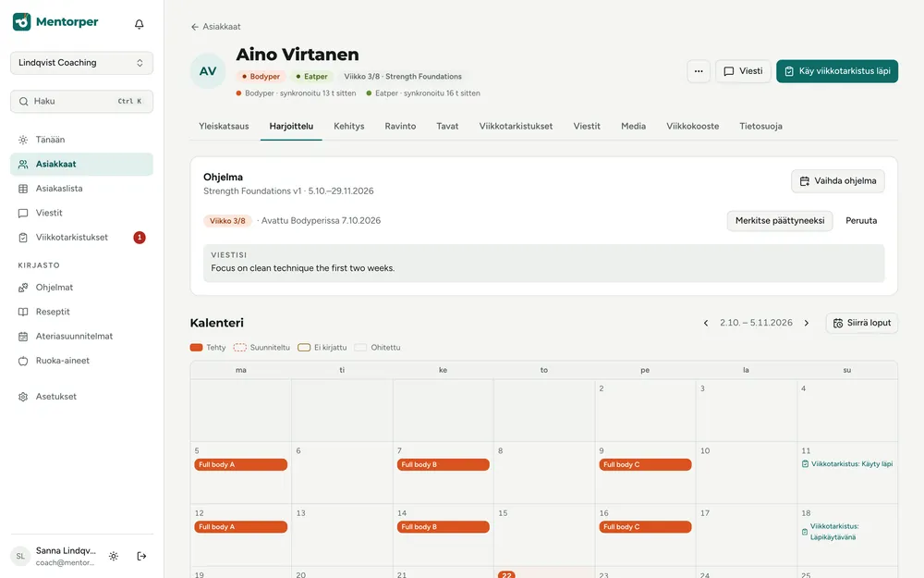Viewport: 924px width, 578px height.
Task: Click the Eatper integration badge
Action: [311, 77]
